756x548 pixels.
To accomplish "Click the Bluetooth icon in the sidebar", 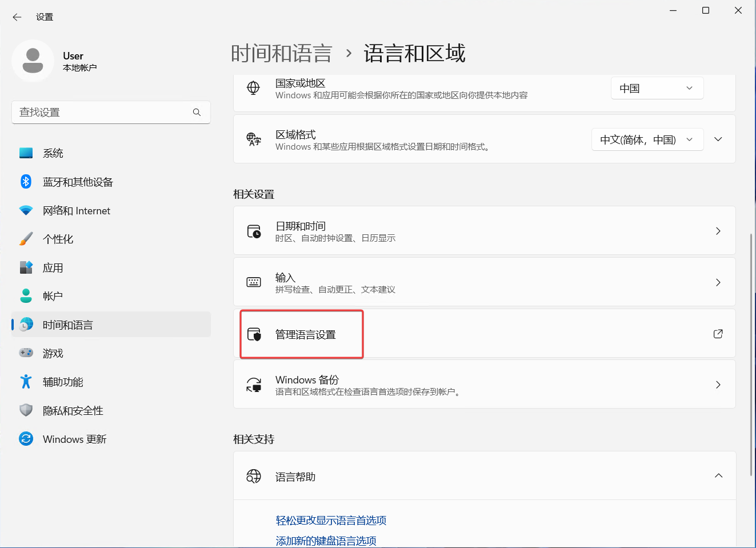I will (x=26, y=182).
